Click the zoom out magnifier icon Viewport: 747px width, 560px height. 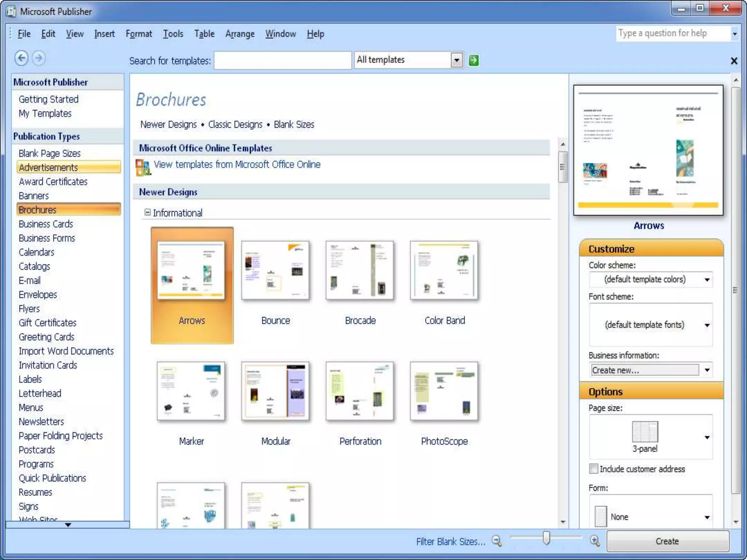pos(497,541)
